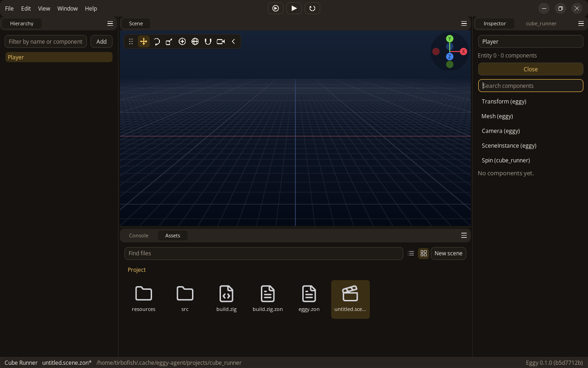Click the blue Z axis on gizmo
The image size is (588, 368).
[450, 57]
